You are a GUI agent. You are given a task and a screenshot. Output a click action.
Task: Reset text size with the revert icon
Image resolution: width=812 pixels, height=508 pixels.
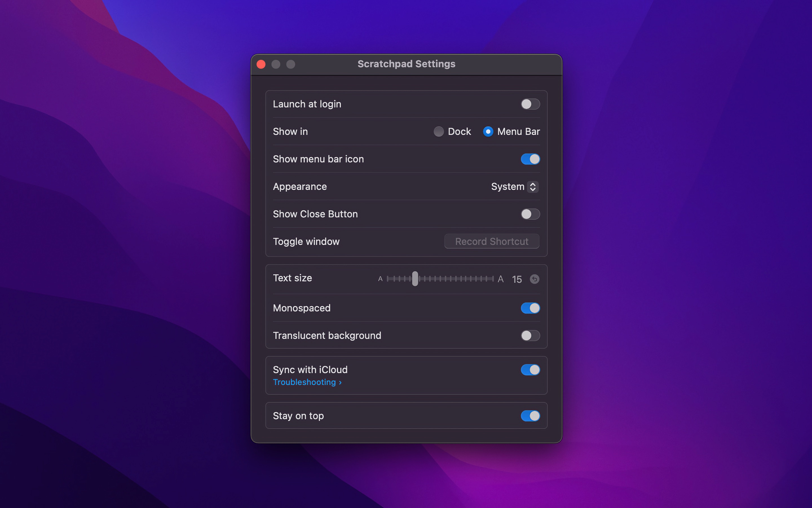click(x=534, y=279)
